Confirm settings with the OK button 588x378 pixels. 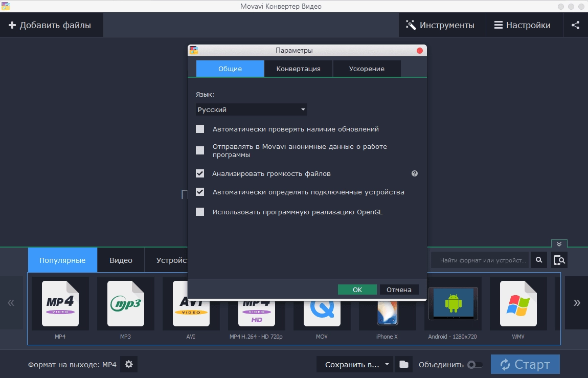tap(357, 290)
